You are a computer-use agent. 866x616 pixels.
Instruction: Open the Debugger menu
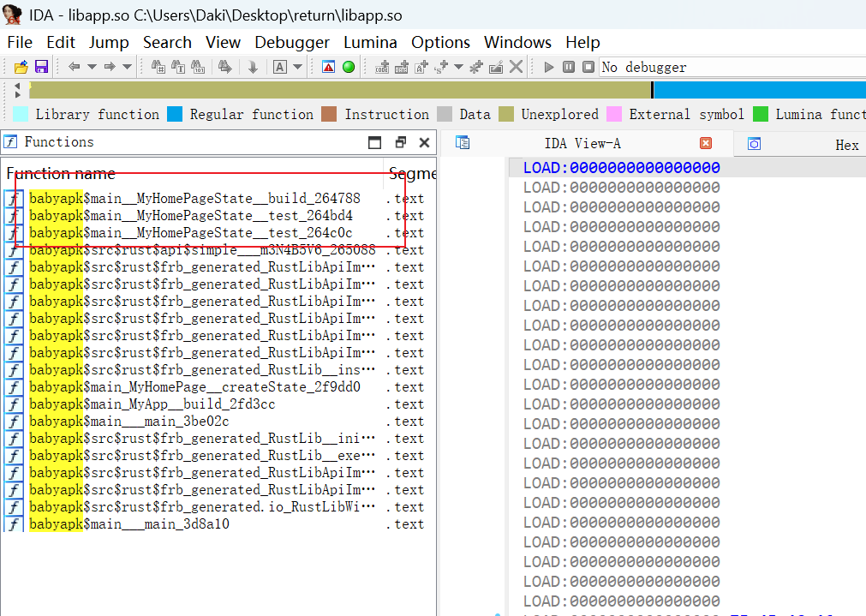coord(292,43)
